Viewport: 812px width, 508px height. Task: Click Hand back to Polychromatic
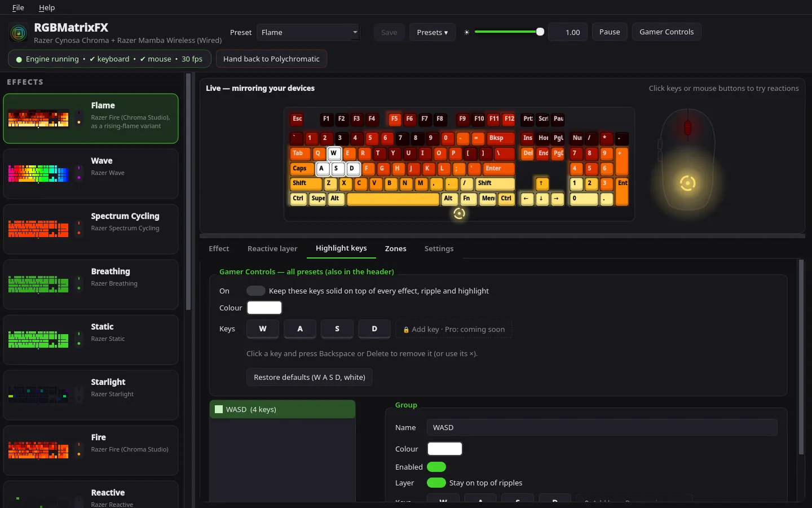(271, 59)
